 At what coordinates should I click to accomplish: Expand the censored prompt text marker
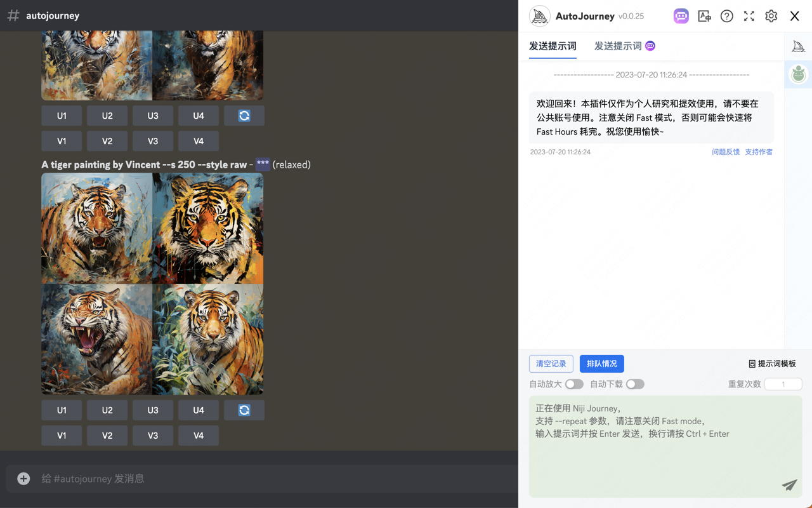(263, 164)
